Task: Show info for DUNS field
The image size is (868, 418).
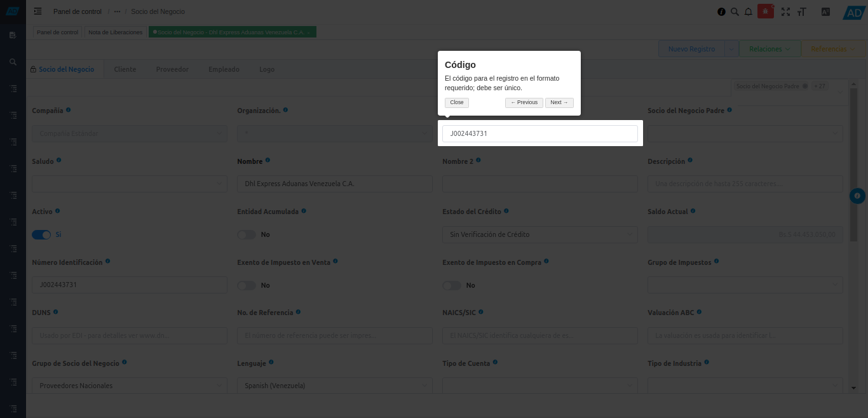Action: (x=55, y=312)
